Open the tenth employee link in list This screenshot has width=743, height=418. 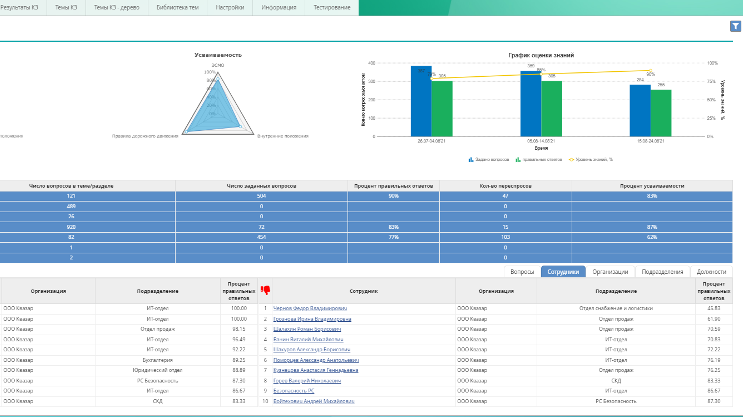click(312, 400)
